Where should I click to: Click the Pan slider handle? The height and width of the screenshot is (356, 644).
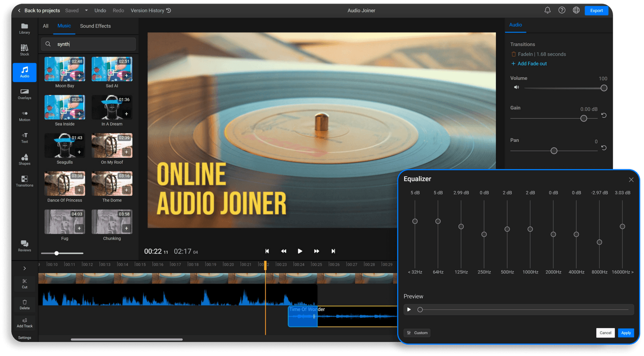pyautogui.click(x=554, y=151)
